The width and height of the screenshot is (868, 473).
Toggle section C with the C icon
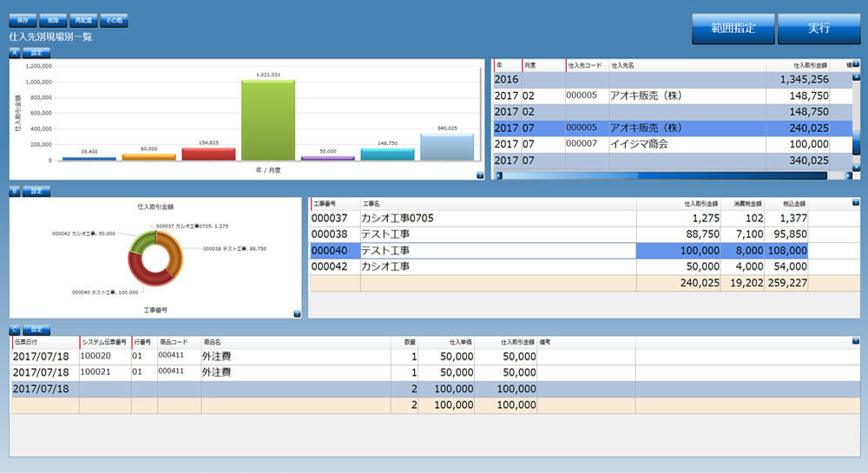[x=14, y=330]
